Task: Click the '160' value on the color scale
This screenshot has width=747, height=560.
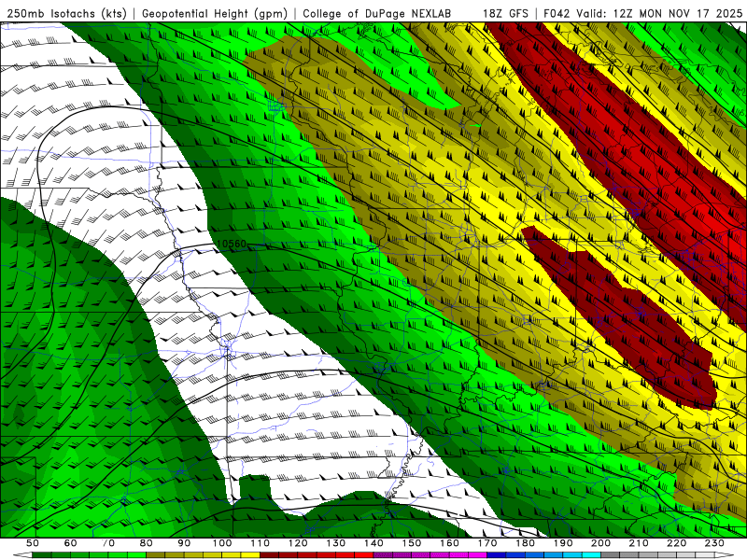Action: 449,543
